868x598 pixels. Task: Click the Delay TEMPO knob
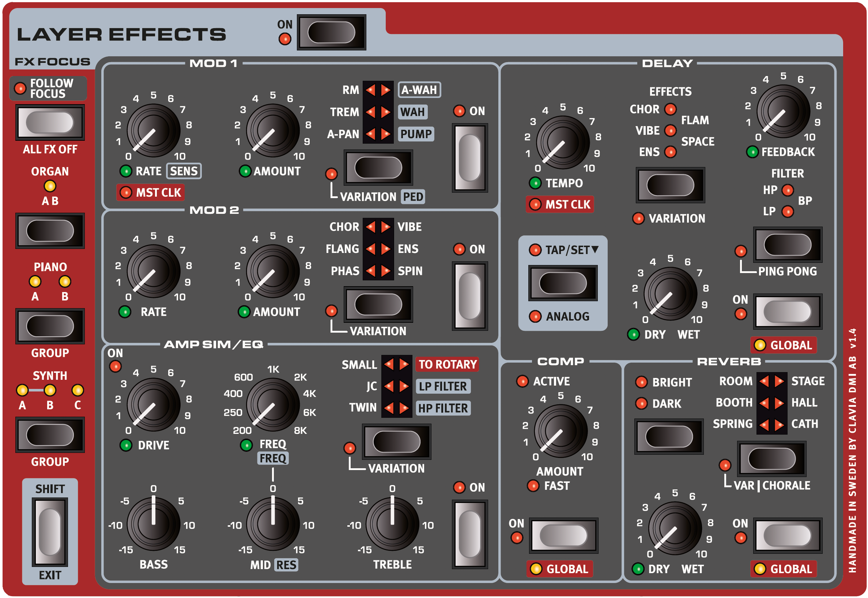click(x=563, y=143)
